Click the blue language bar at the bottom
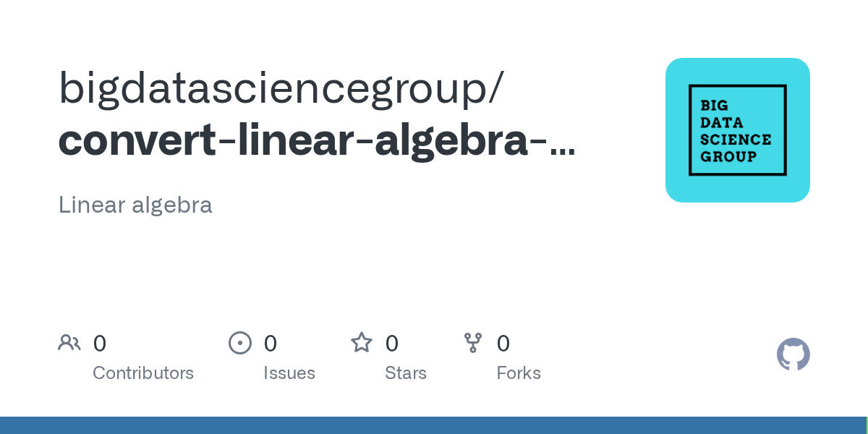The height and width of the screenshot is (434, 868). 434,425
